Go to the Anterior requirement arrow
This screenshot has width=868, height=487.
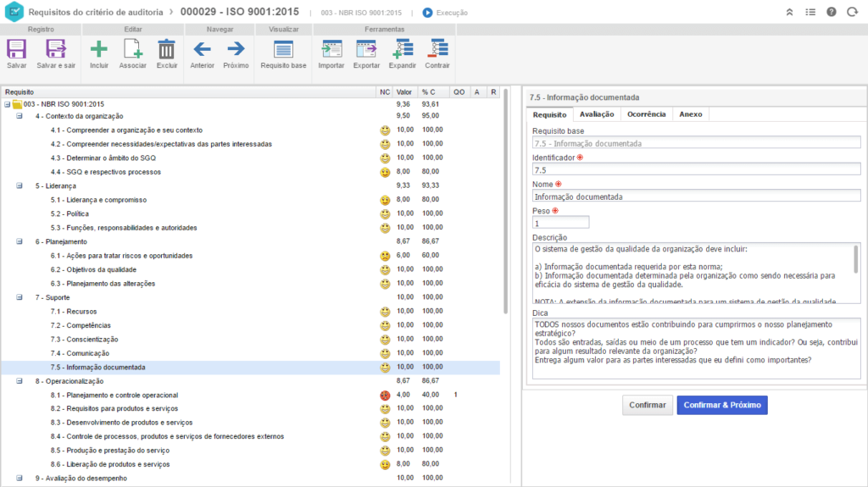(202, 49)
